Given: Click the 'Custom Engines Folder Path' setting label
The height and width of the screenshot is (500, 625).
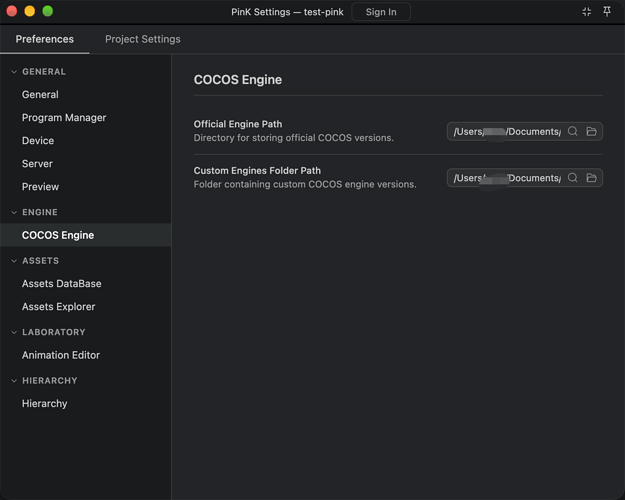Looking at the screenshot, I should point(257,171).
